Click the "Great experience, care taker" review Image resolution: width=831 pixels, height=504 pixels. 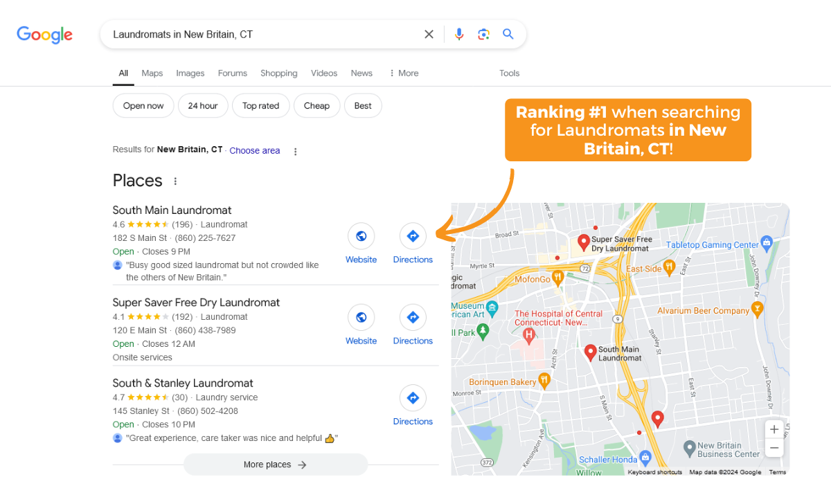pos(231,438)
